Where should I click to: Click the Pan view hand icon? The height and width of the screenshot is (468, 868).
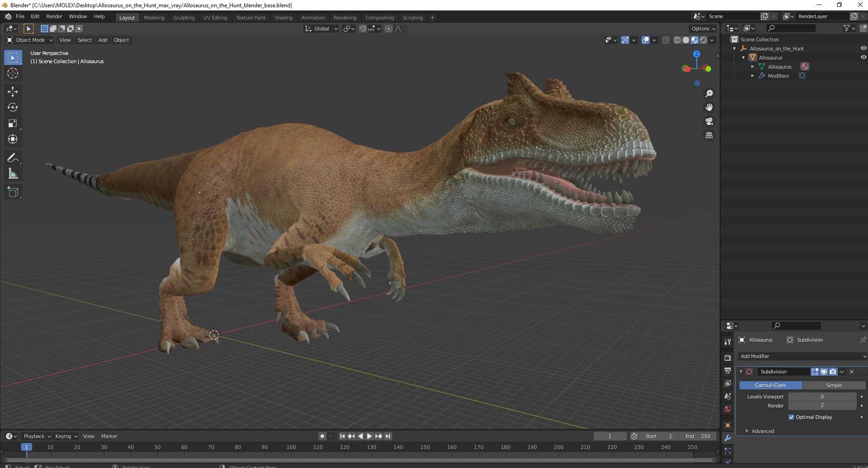tap(709, 107)
